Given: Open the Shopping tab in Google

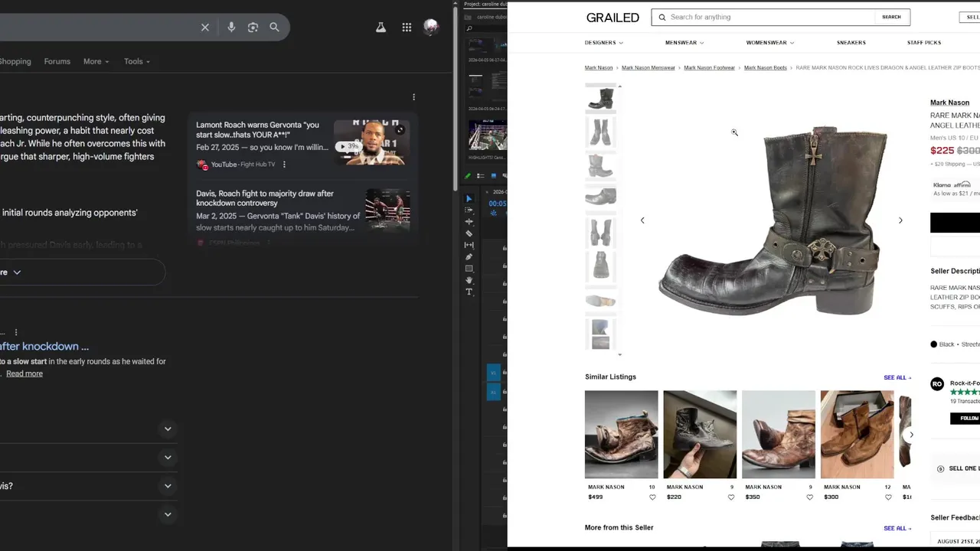Looking at the screenshot, I should (15, 61).
